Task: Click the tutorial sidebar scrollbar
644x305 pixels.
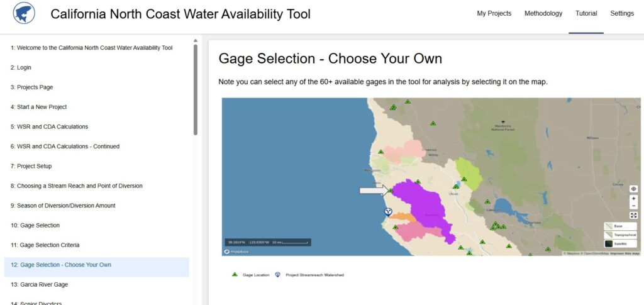Action: coord(196,88)
